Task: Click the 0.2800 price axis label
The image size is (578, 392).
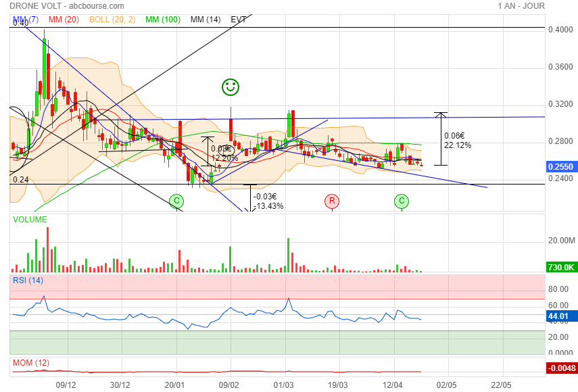Action: pyautogui.click(x=560, y=141)
